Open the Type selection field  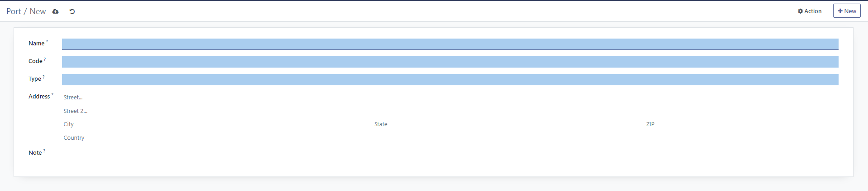coord(450,79)
